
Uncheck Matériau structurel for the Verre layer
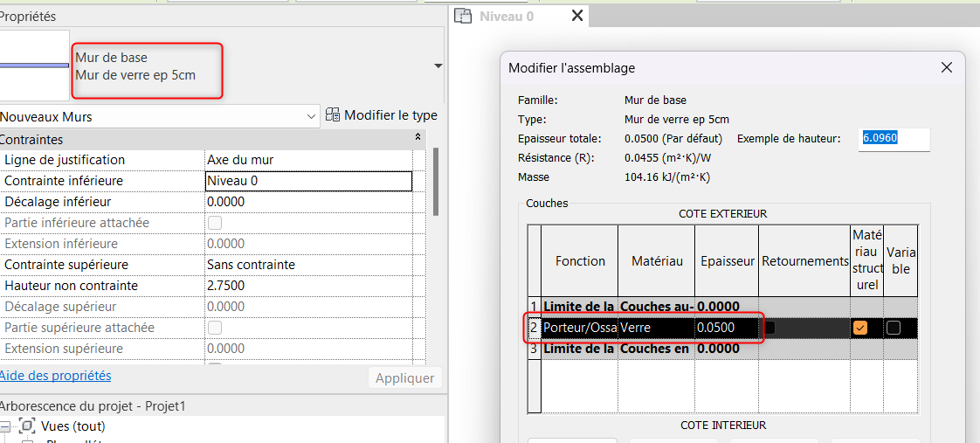[861, 328]
